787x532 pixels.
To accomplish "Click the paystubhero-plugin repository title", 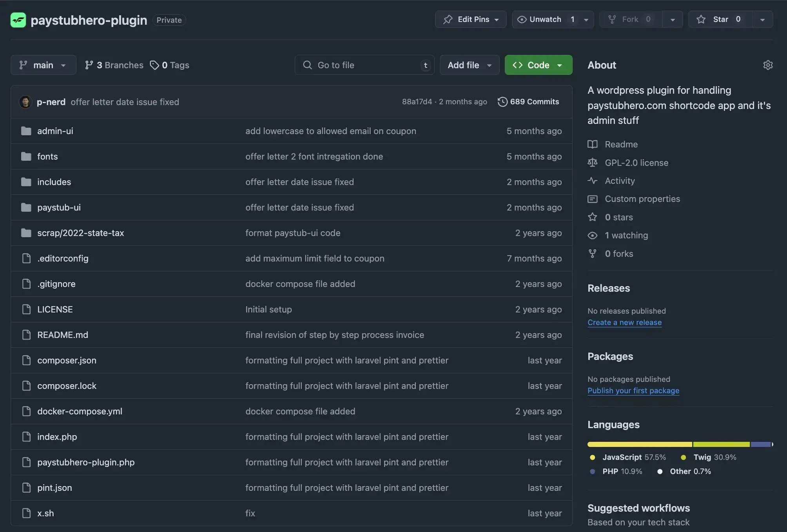I will tap(89, 20).
